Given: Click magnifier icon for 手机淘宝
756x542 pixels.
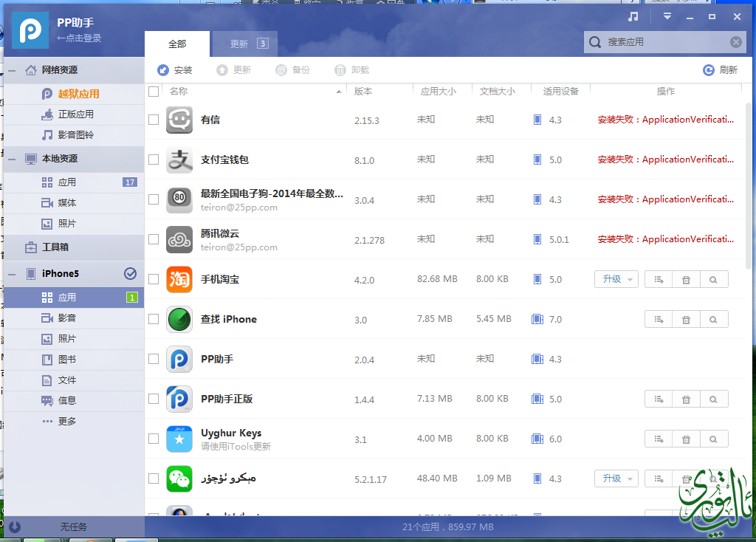Looking at the screenshot, I should point(714,280).
